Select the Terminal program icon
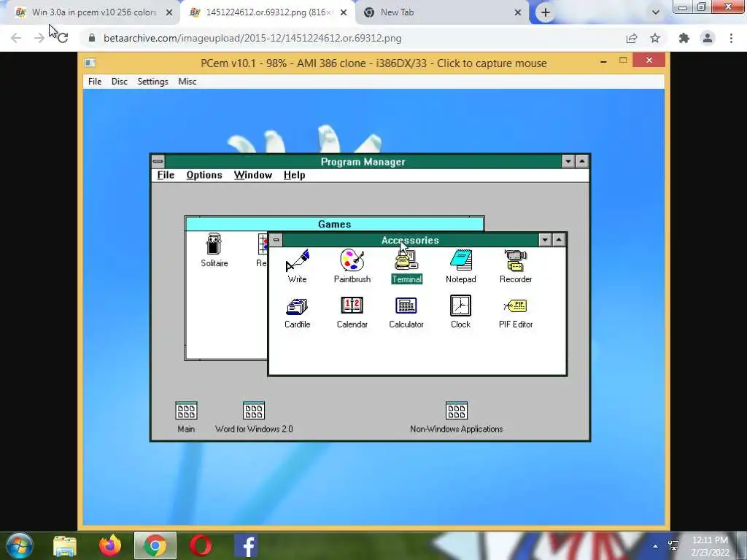 tap(406, 266)
